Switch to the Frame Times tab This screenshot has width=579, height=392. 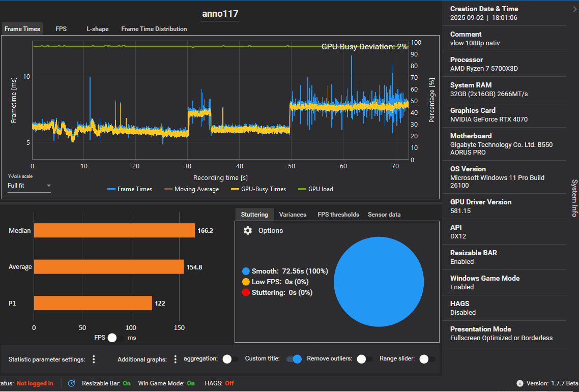[x=22, y=29]
